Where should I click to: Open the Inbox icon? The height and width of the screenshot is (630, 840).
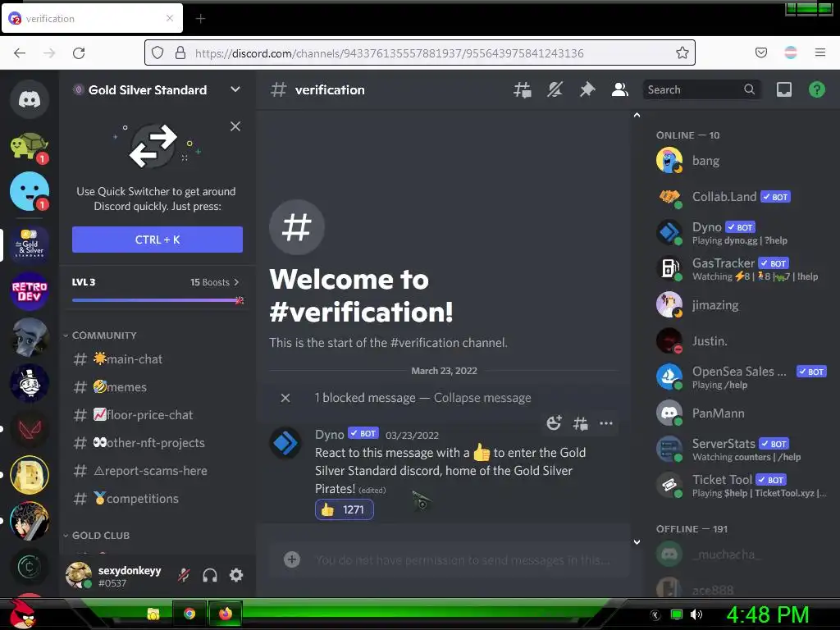(x=783, y=90)
